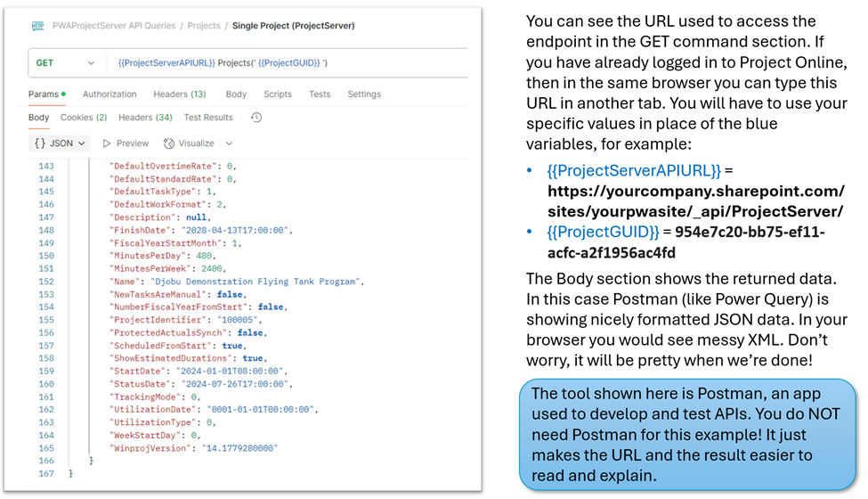
Task: Click the HTTP request icon in breadcrumb
Action: [37, 26]
